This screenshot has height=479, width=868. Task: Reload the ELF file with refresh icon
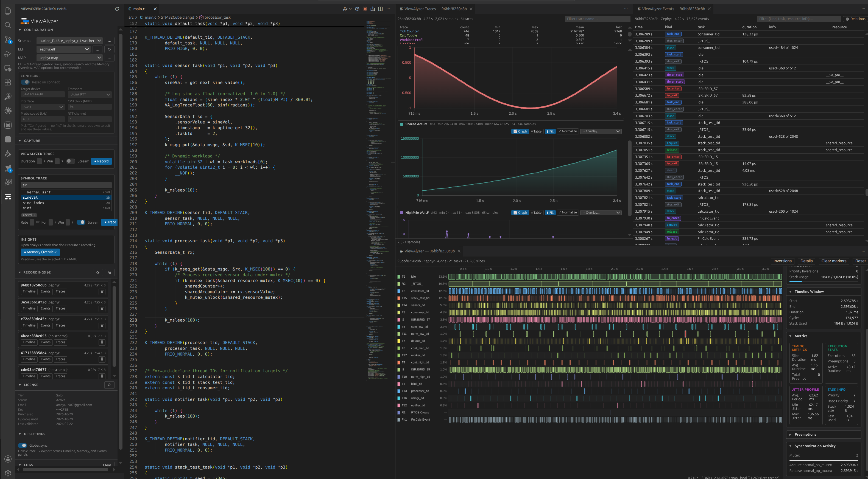(x=109, y=49)
